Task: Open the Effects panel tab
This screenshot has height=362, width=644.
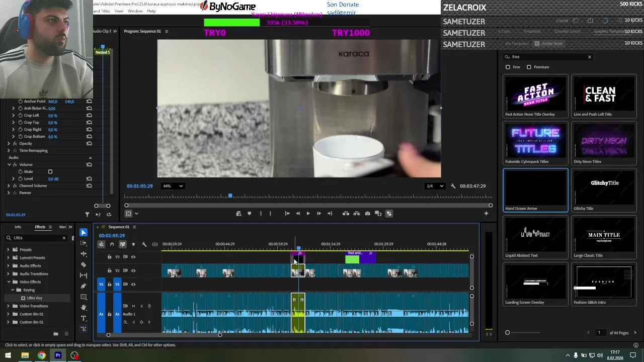Action: click(40, 227)
